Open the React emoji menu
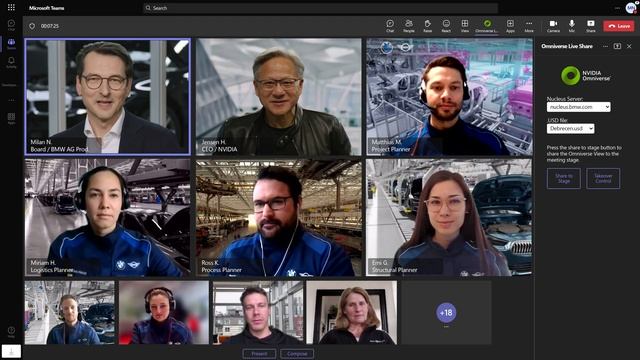 tap(446, 26)
